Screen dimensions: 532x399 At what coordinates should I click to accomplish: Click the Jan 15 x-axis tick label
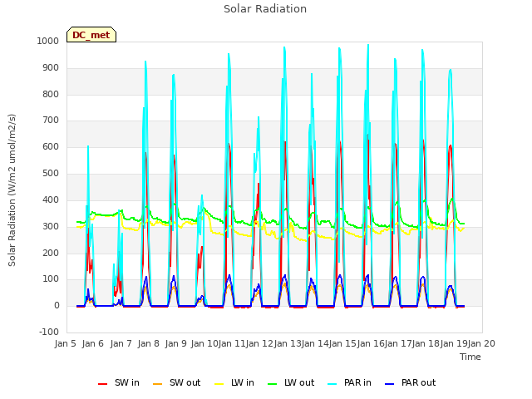[343, 343]
